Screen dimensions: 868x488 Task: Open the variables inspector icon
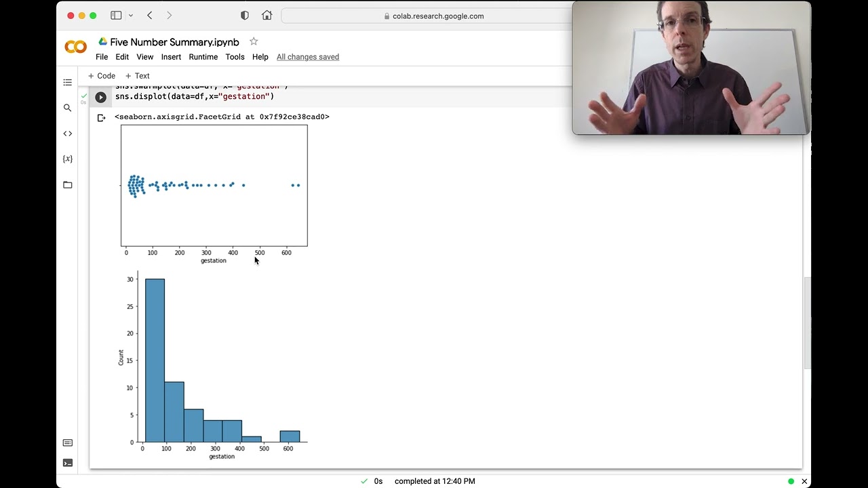pos(67,159)
